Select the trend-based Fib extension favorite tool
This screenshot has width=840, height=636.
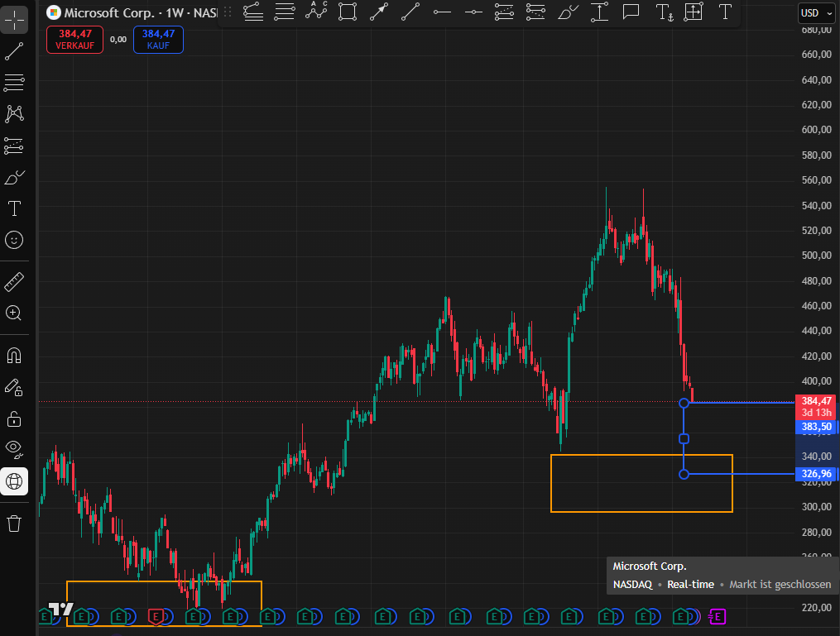[x=253, y=12]
